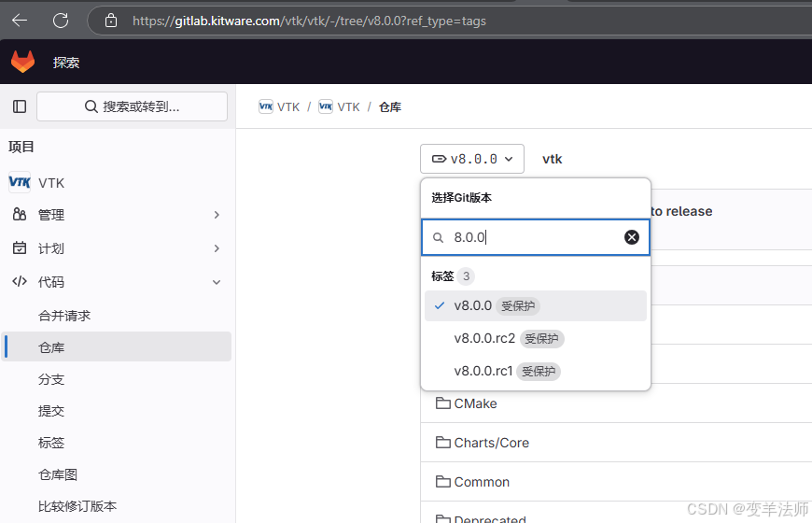Click the CMake folder icon
The width and height of the screenshot is (812, 523).
(442, 403)
